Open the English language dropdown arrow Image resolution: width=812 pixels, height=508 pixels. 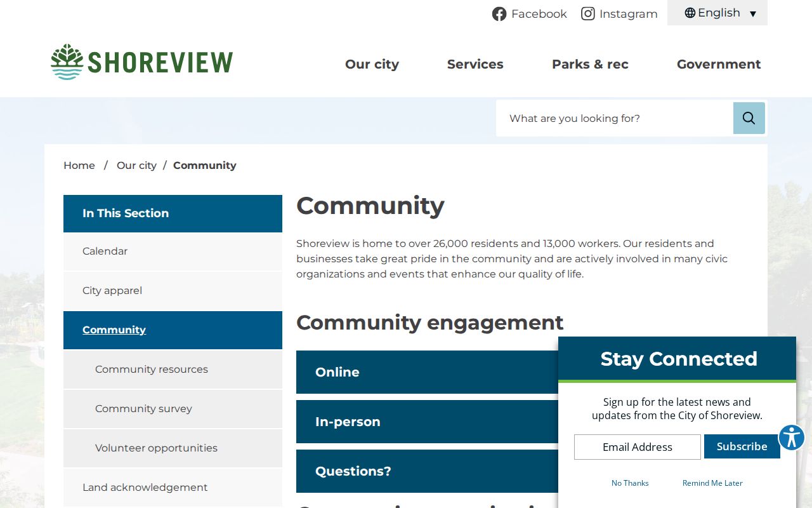point(753,13)
